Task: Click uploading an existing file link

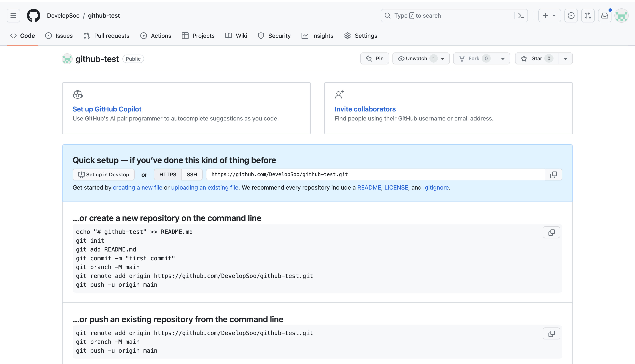Action: (205, 187)
